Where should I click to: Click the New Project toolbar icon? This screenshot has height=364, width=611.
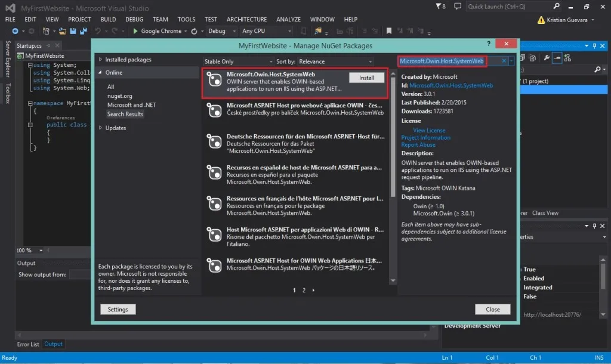click(x=46, y=31)
